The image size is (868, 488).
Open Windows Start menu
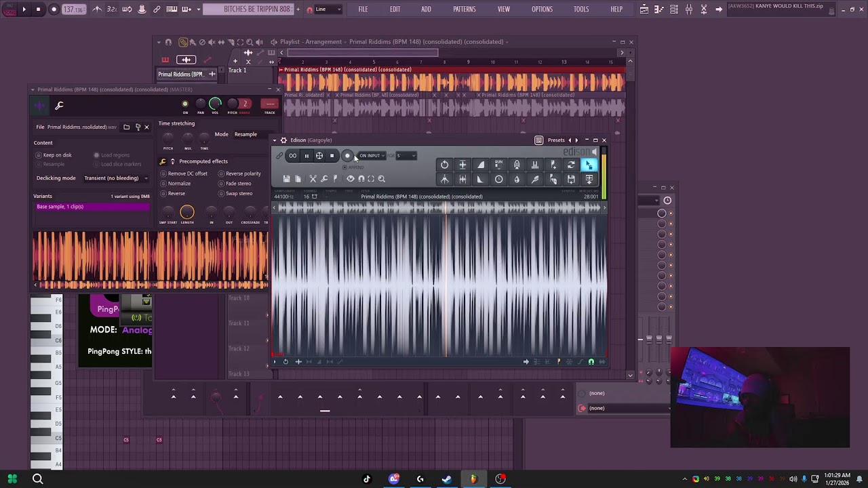pos(12,479)
